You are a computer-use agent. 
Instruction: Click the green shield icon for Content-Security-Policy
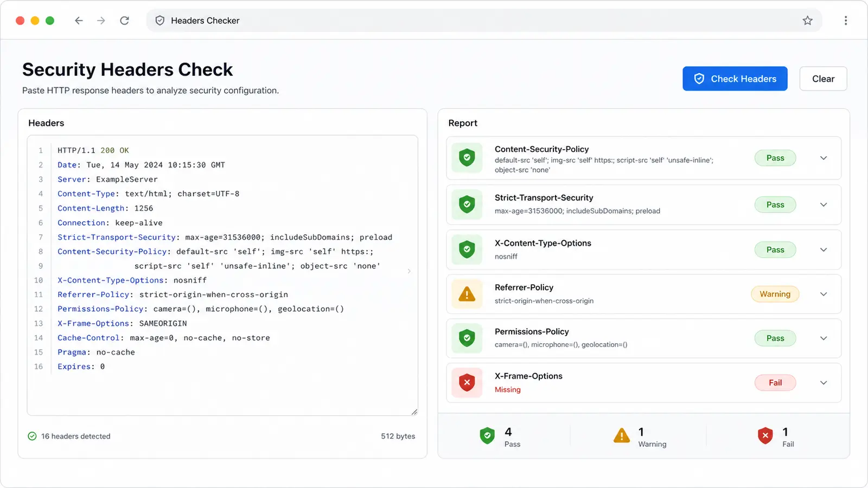click(467, 158)
